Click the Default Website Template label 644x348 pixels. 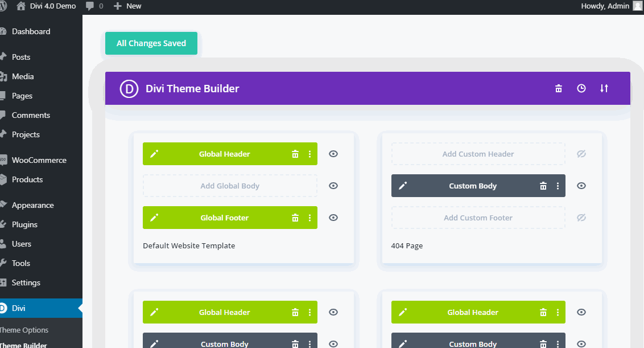pos(189,245)
